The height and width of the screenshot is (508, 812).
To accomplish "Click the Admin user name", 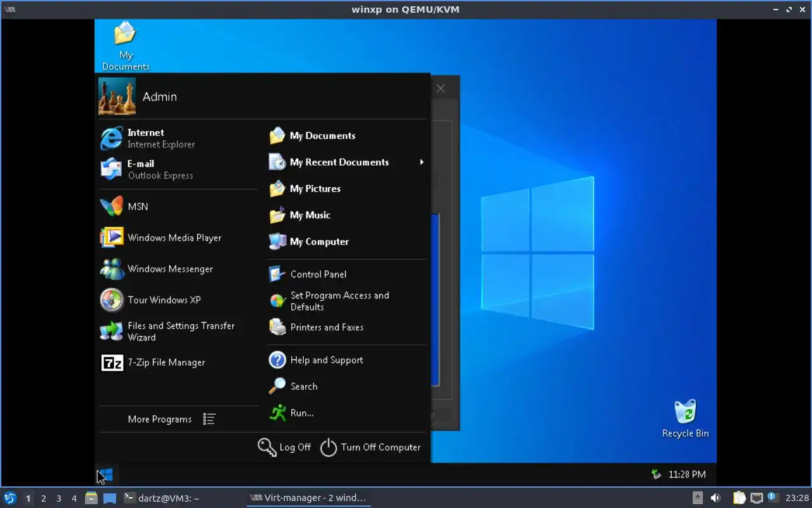I will tap(160, 97).
